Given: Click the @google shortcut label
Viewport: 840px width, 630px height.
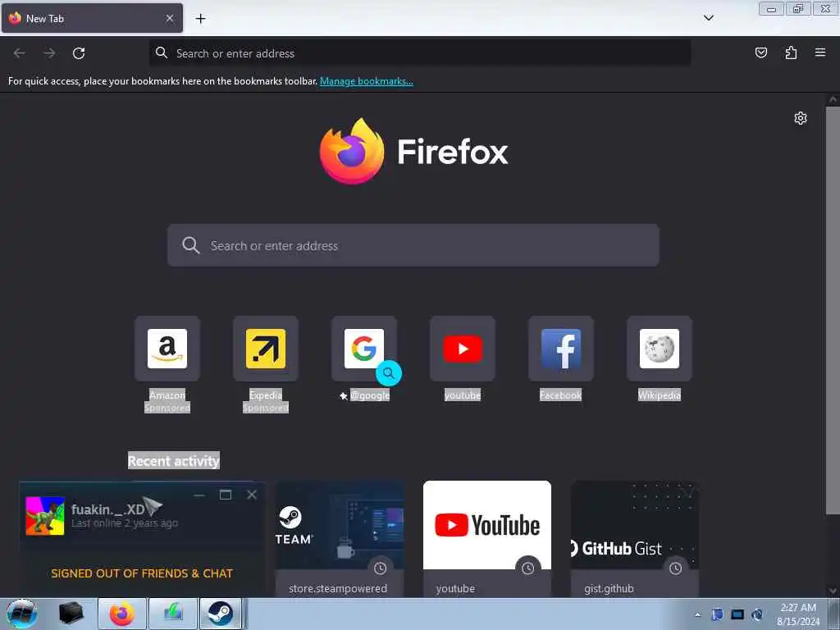Looking at the screenshot, I should click(370, 395).
